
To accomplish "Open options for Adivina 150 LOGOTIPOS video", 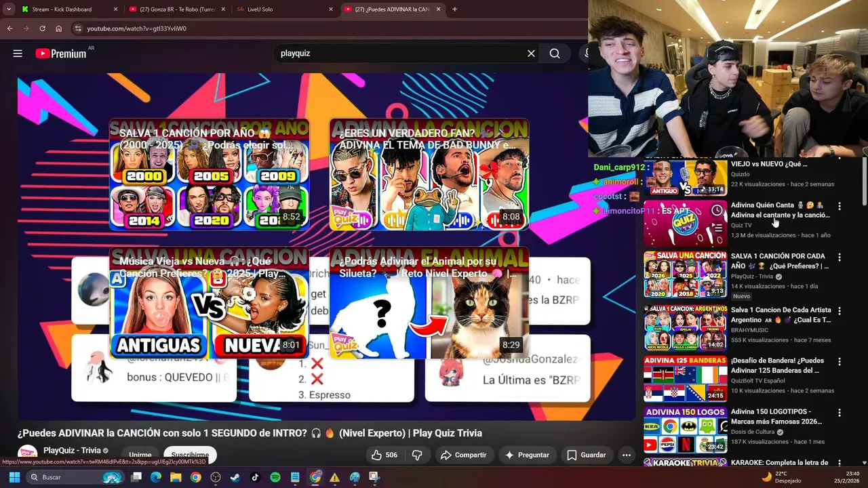I will point(840,413).
